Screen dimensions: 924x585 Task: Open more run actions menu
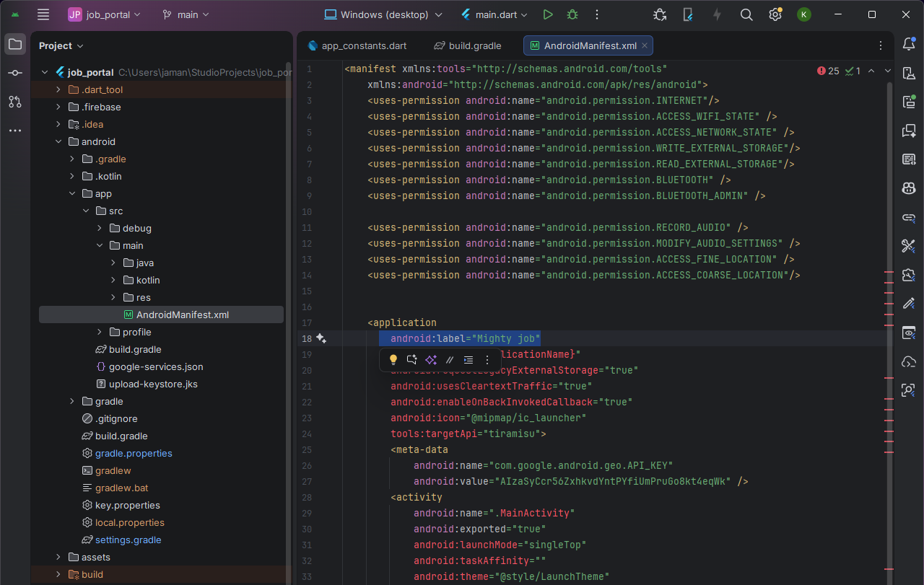click(x=597, y=14)
